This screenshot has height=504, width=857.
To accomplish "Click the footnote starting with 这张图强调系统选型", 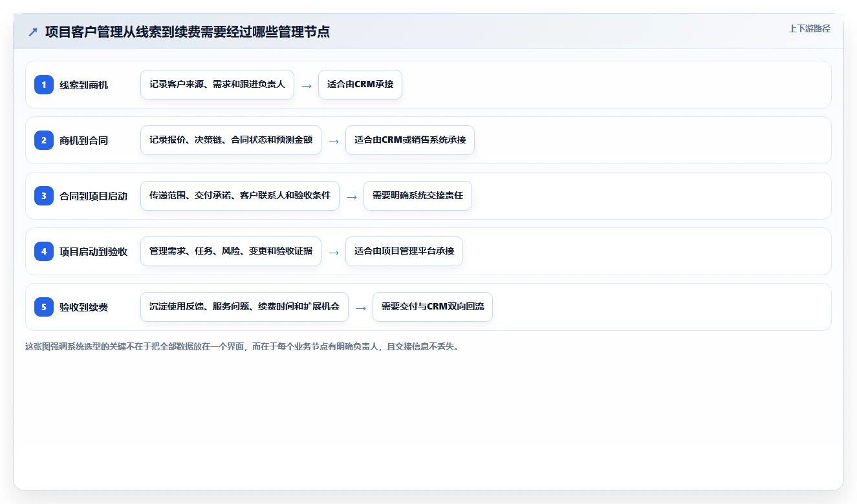I will [x=242, y=346].
